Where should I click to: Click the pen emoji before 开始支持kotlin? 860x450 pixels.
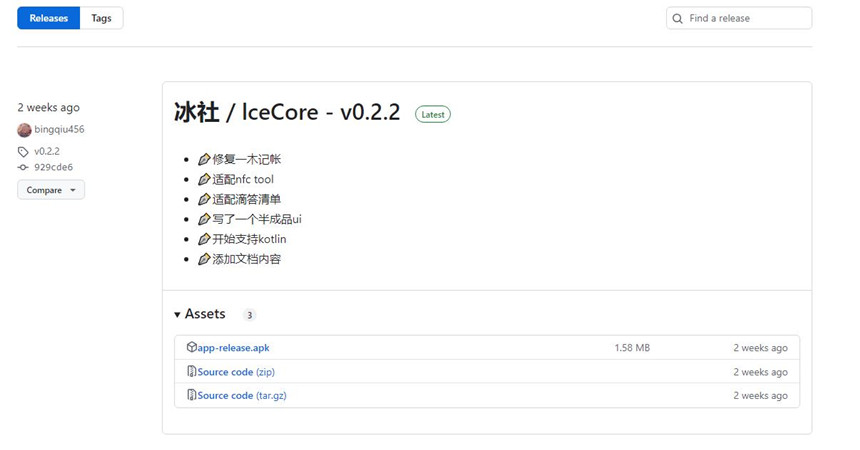pos(204,239)
